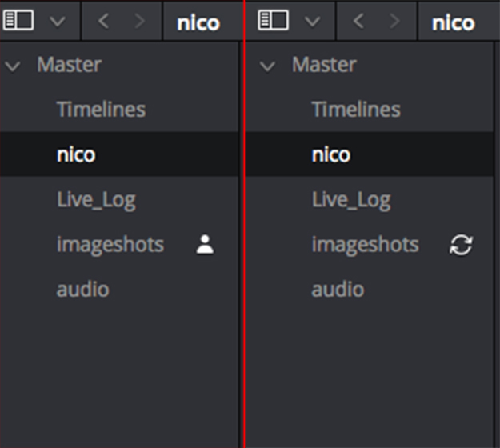Select the Timelines bin in right panel
The height and width of the screenshot is (448, 500).
pos(356,110)
